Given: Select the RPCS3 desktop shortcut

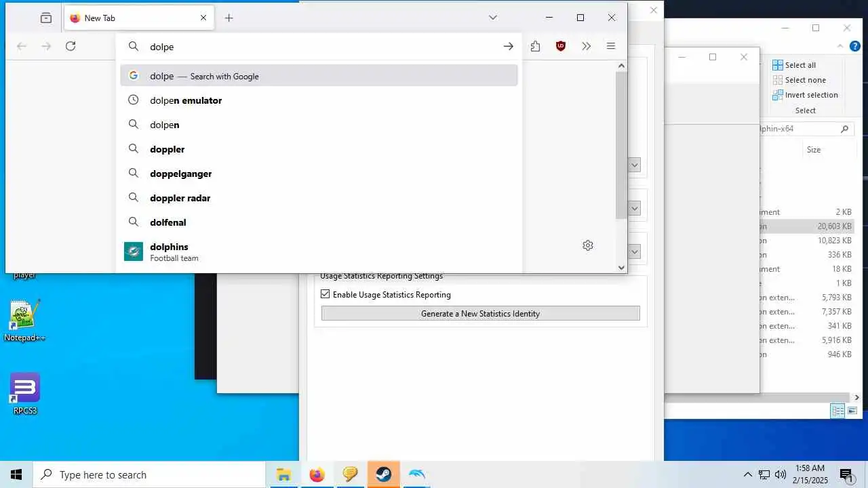Looking at the screenshot, I should [x=25, y=394].
